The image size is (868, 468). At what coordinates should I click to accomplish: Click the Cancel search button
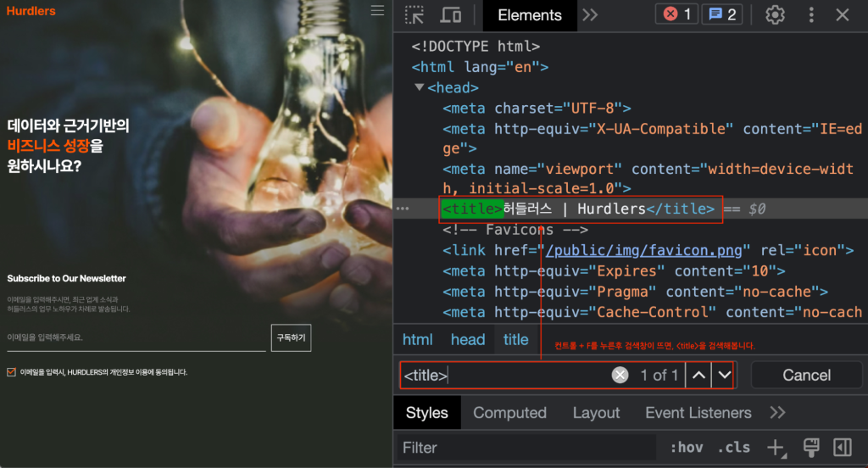(x=807, y=375)
